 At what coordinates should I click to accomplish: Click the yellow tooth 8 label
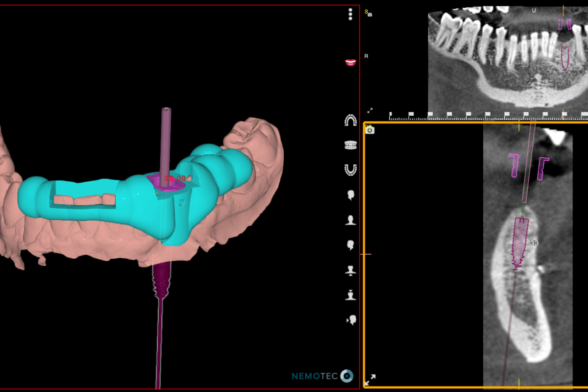pos(366,11)
